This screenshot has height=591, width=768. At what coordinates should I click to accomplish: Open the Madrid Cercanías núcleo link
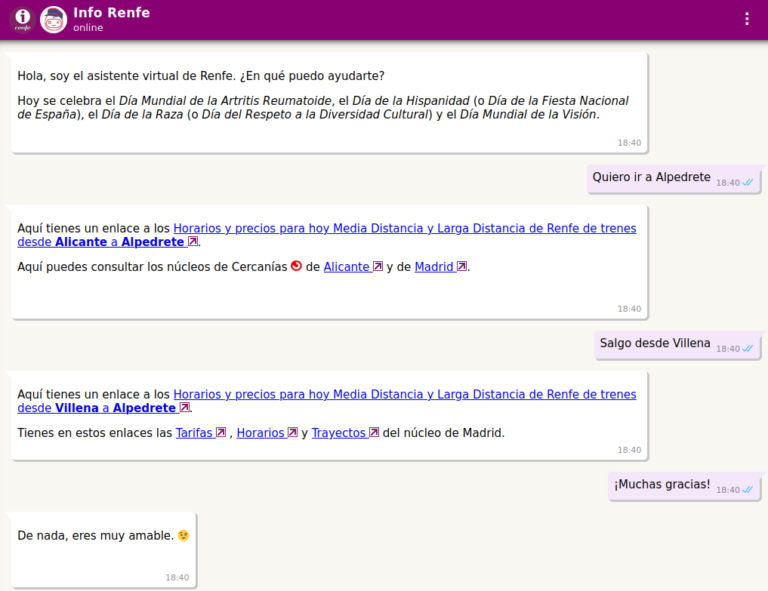434,267
